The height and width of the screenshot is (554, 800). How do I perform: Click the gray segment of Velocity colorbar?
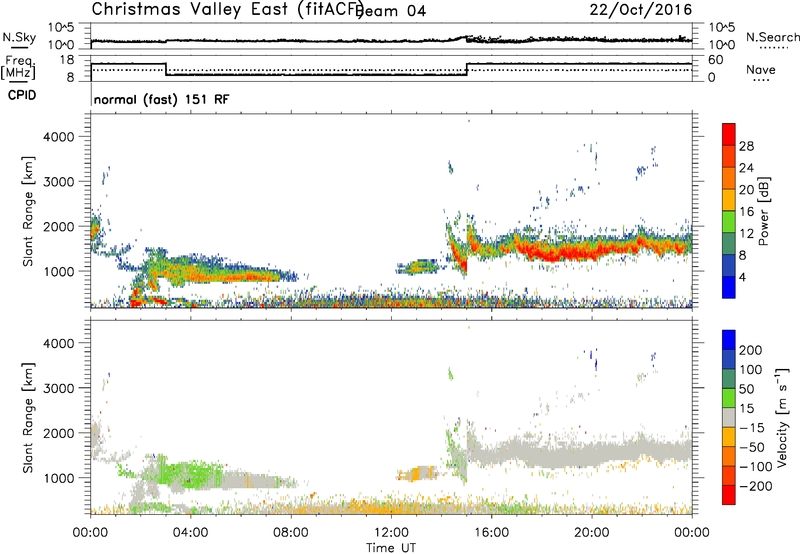[729, 418]
